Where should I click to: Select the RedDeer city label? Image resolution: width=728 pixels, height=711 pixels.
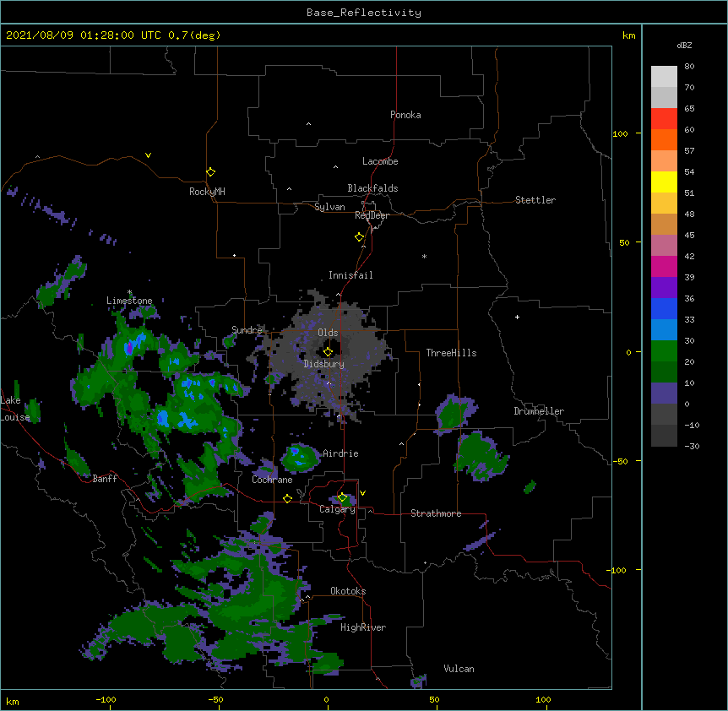pyautogui.click(x=372, y=215)
